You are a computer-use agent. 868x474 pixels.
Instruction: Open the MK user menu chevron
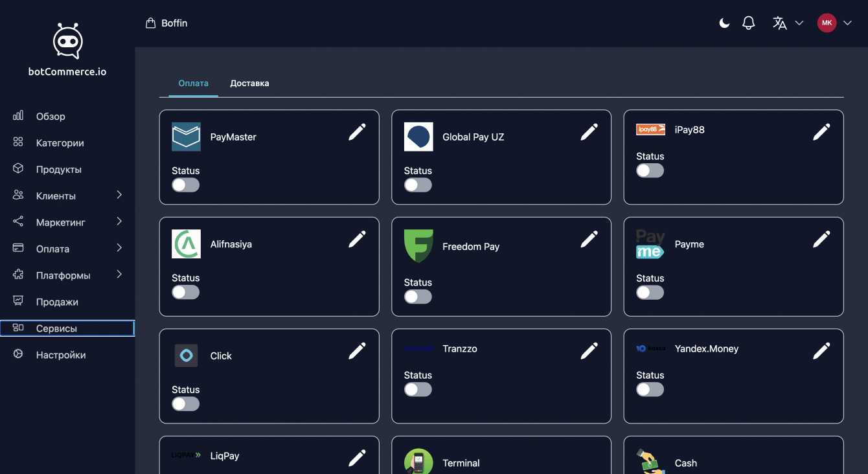[x=847, y=23]
